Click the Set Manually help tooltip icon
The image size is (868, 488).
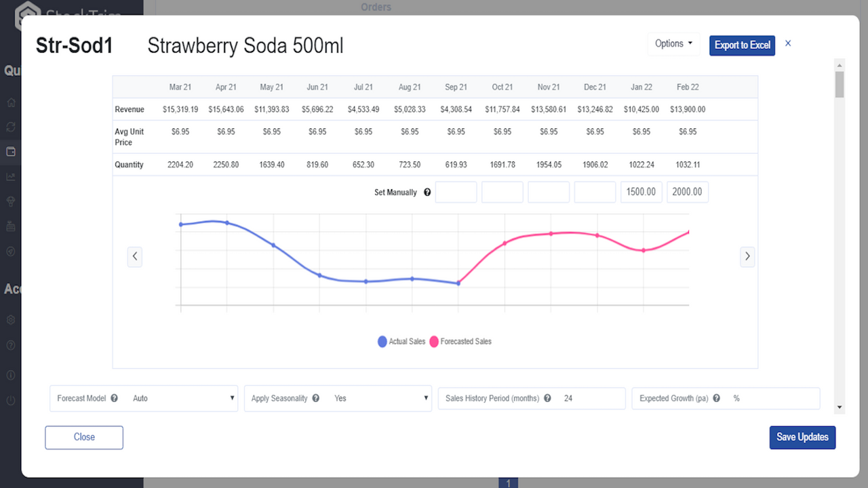point(427,192)
